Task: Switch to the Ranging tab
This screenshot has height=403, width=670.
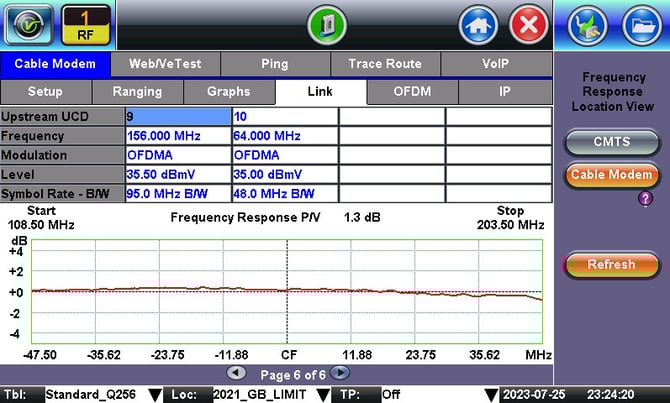Action: pos(137,91)
